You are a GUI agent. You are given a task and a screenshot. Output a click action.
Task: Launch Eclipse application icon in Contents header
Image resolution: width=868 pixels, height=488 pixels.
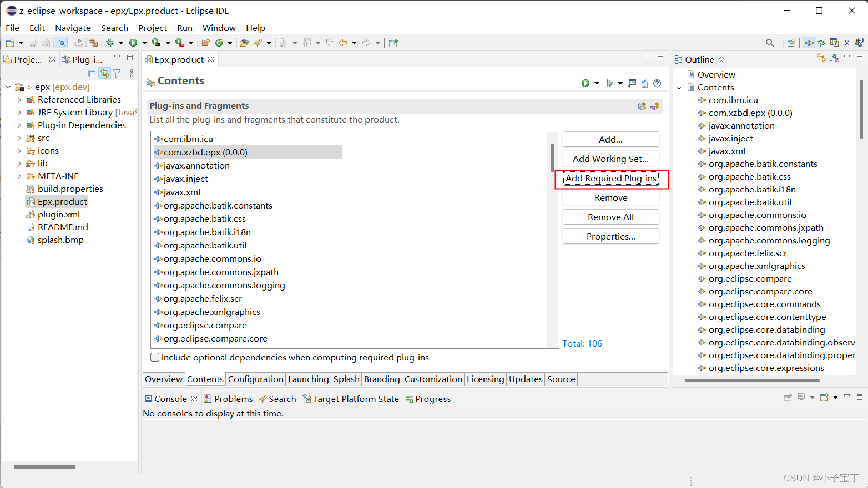[x=586, y=83]
